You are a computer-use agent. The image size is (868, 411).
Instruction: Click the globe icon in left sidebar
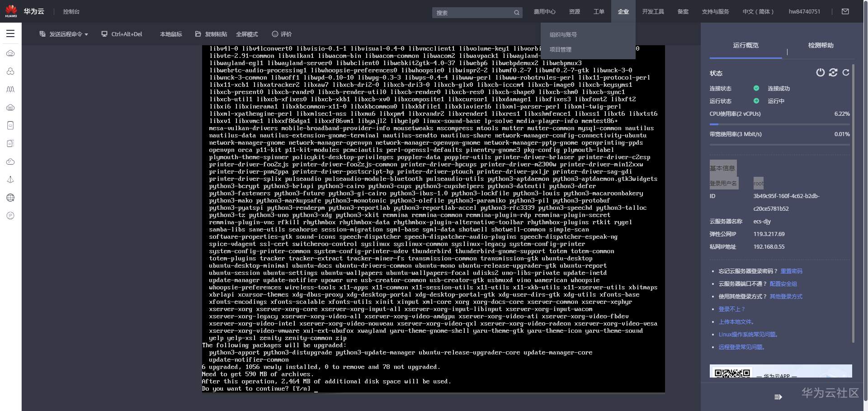click(x=10, y=198)
